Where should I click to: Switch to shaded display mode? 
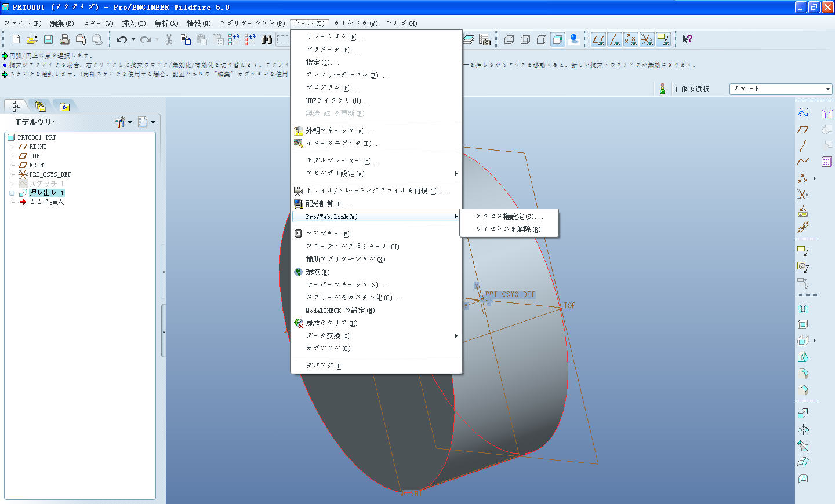(558, 39)
